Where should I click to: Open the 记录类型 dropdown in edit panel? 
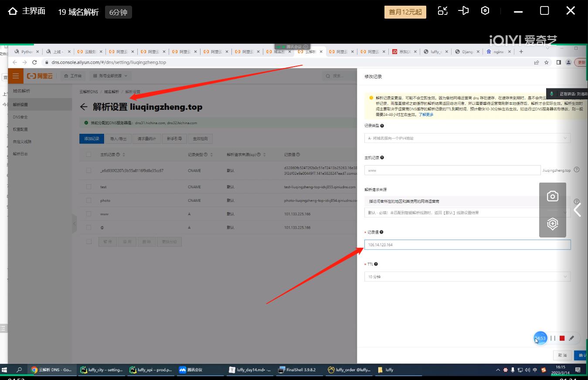(x=467, y=138)
